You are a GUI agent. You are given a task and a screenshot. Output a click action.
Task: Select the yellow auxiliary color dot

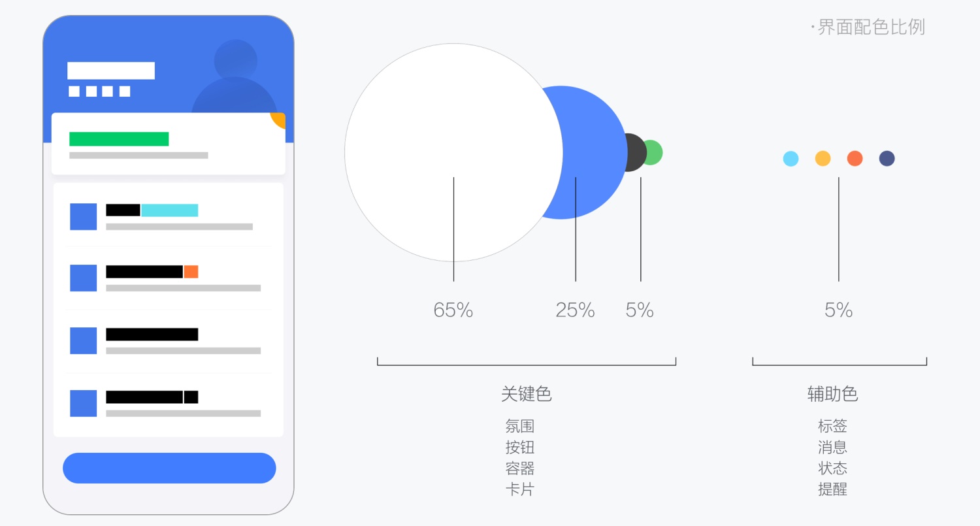(x=823, y=158)
